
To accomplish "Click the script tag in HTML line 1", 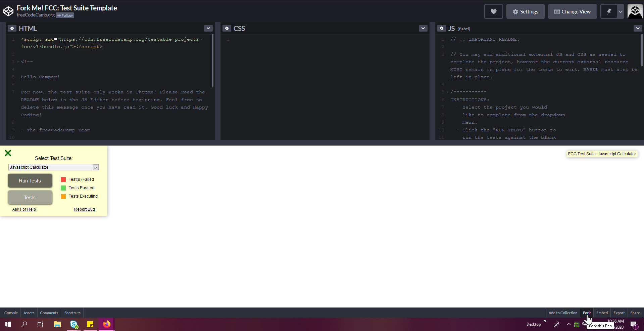I will 111,43.
